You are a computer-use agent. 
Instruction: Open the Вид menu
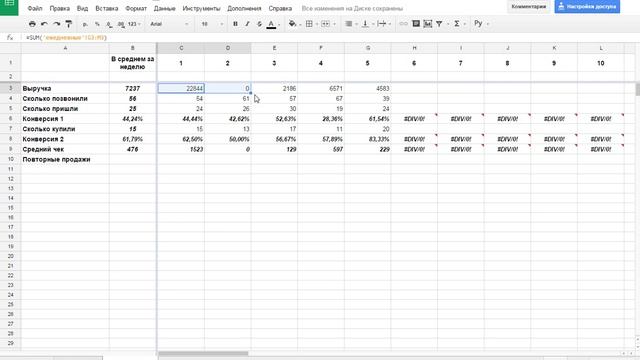82,8
